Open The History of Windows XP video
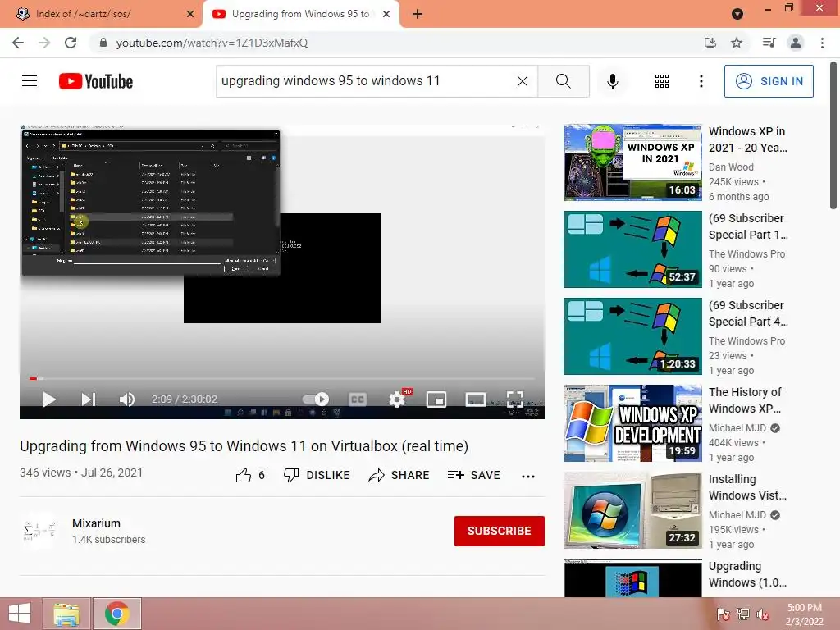 click(x=745, y=400)
